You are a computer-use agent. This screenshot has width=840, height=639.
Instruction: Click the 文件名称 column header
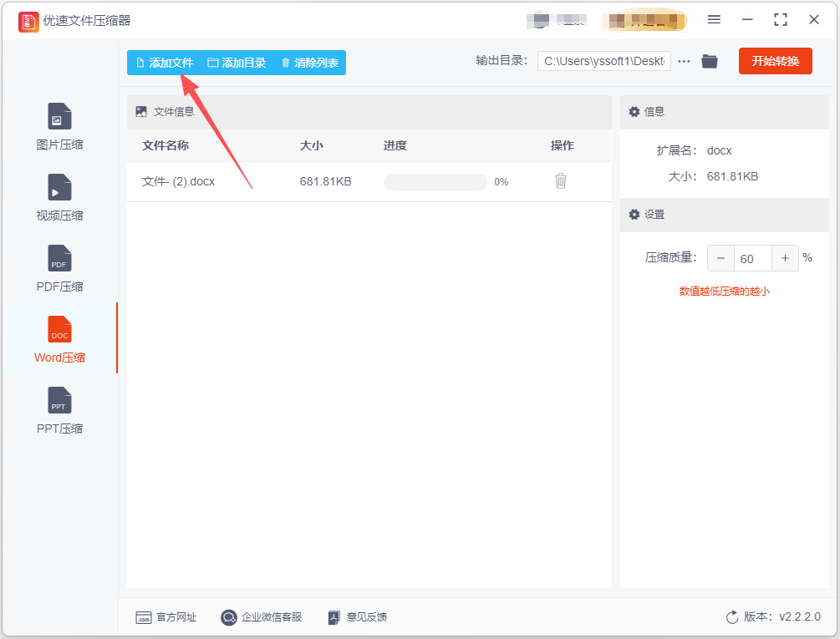click(165, 145)
